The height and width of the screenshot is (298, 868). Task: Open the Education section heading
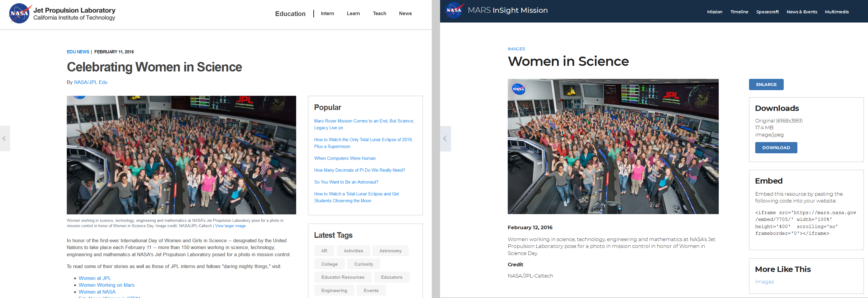click(x=290, y=14)
